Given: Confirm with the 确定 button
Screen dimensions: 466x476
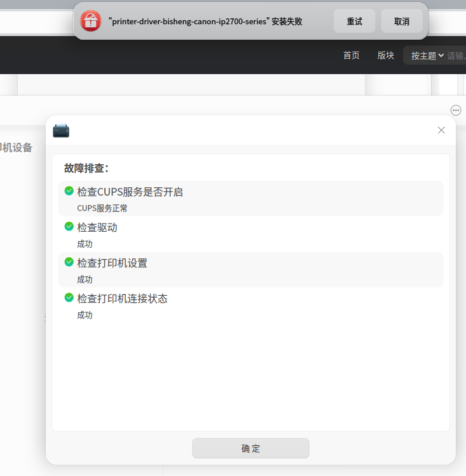Looking at the screenshot, I should tap(251, 448).
